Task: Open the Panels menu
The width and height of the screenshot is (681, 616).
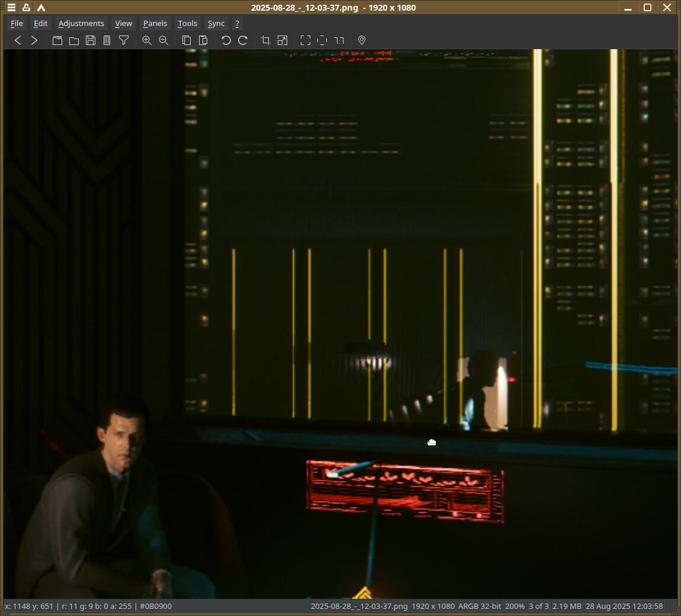Action: 155,24
